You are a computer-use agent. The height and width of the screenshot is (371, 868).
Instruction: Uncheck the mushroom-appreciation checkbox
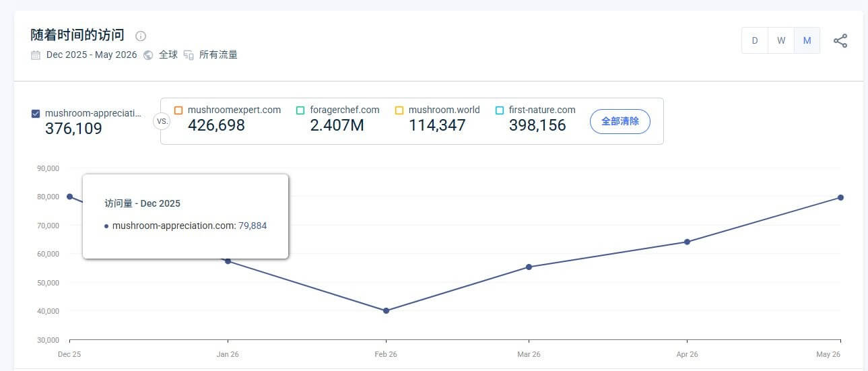click(x=36, y=113)
